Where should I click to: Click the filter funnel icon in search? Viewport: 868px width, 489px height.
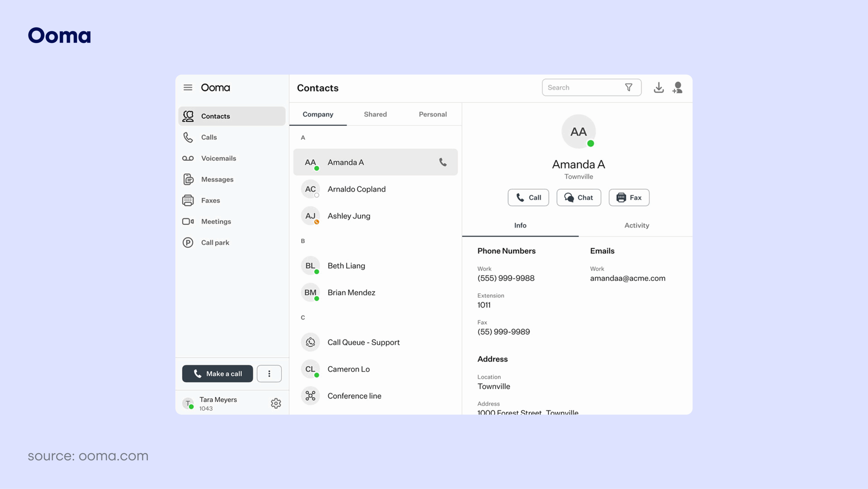click(629, 87)
